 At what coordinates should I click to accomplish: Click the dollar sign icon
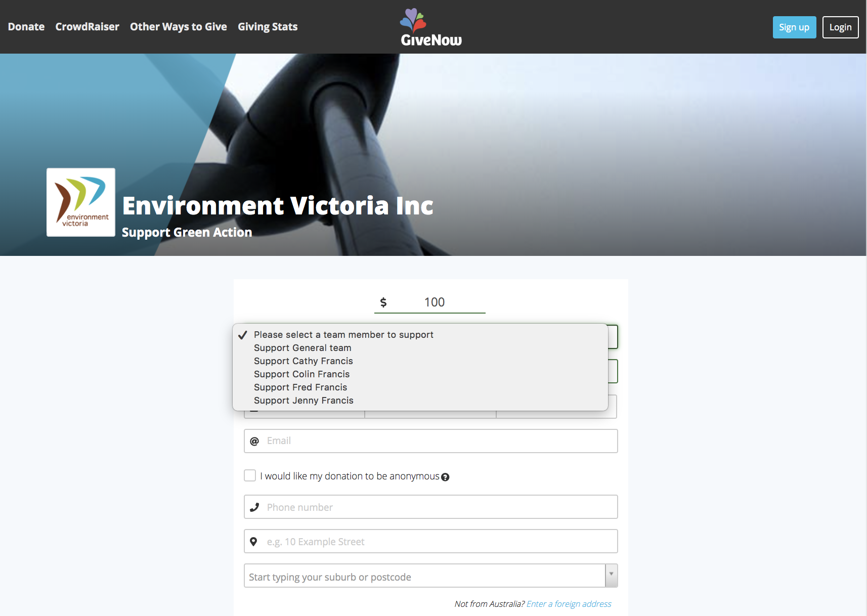click(x=383, y=302)
